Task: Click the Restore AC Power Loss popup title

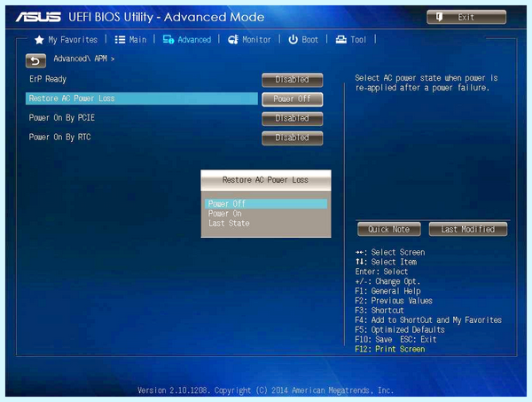Action: [x=265, y=180]
